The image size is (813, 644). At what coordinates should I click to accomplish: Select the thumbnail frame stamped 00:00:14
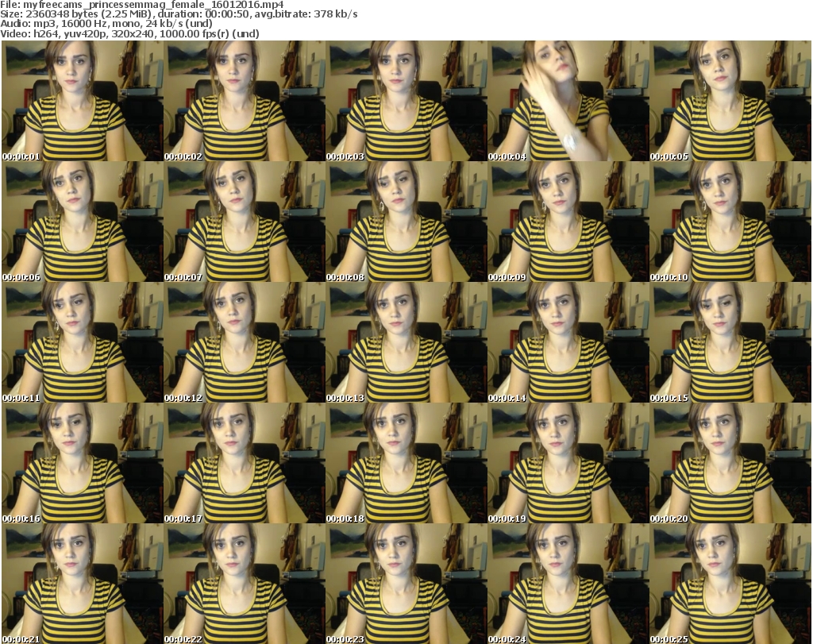point(568,343)
